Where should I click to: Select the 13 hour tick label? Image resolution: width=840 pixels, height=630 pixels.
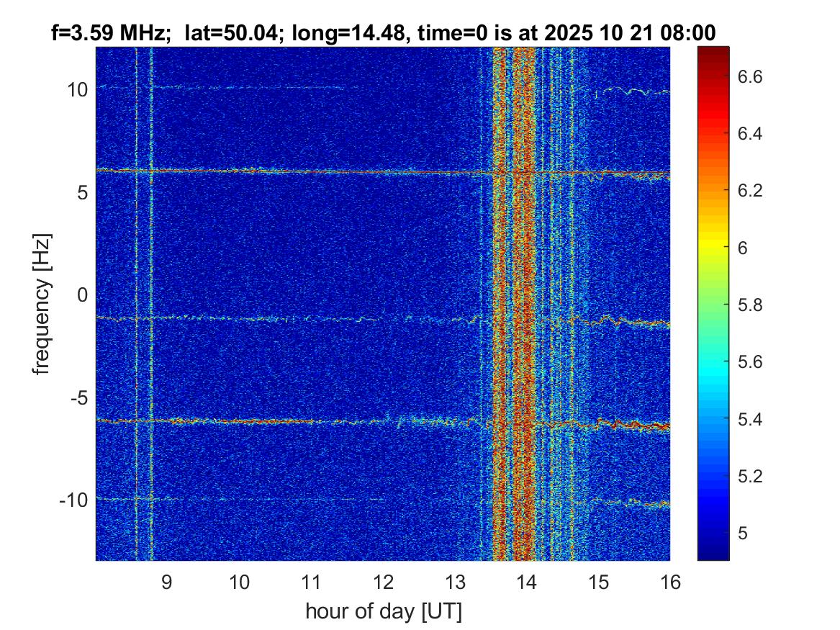[455, 582]
